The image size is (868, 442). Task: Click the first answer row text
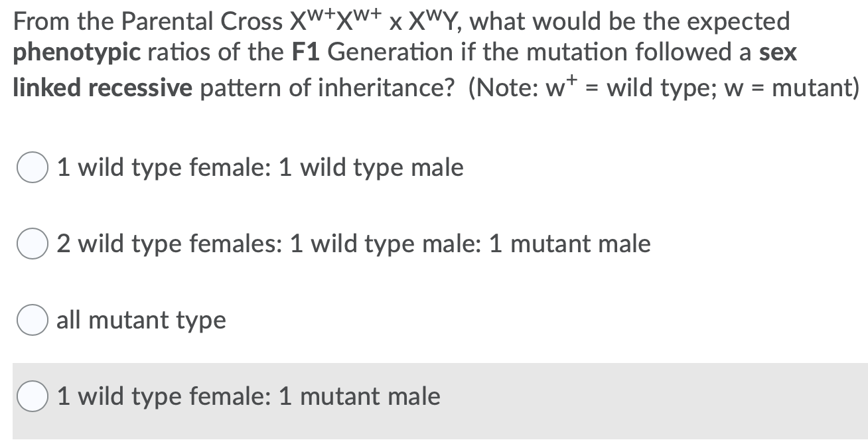tap(259, 167)
